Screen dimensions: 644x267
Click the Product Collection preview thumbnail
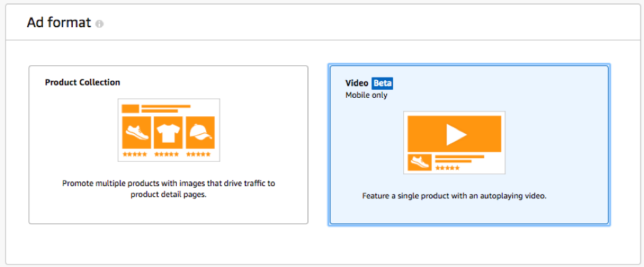[169, 130]
